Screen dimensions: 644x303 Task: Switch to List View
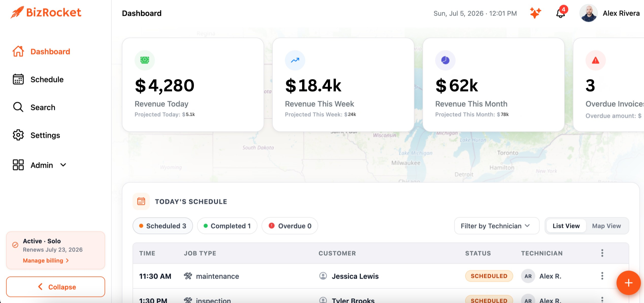[x=566, y=226]
